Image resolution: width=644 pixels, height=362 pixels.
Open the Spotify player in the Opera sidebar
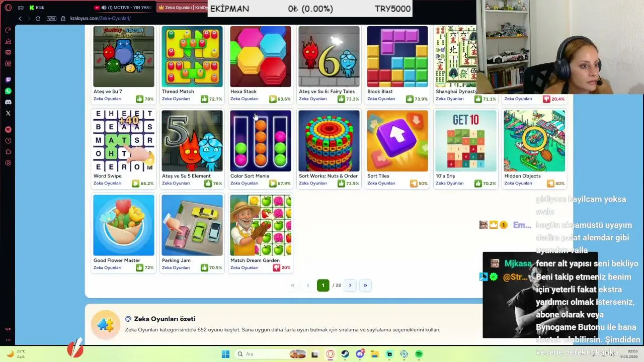(x=8, y=129)
